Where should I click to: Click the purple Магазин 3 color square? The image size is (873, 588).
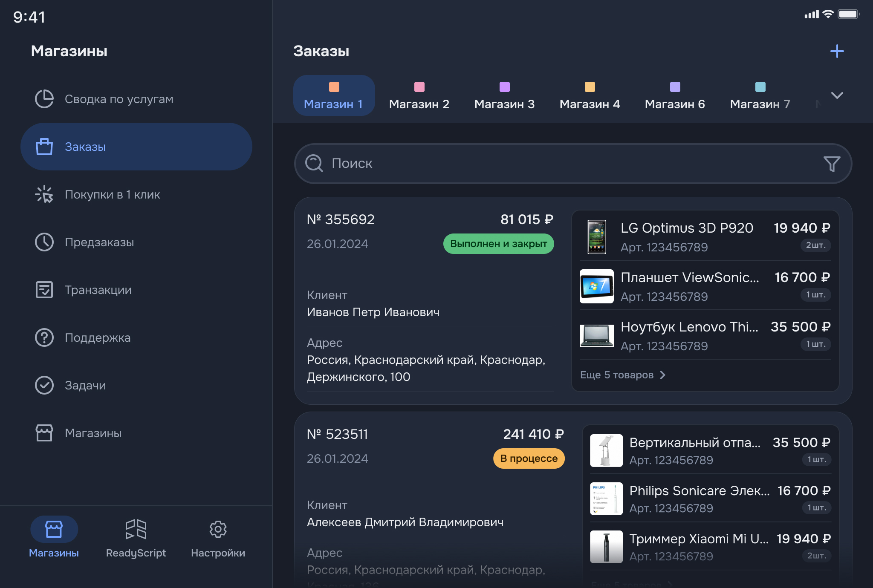505,87
